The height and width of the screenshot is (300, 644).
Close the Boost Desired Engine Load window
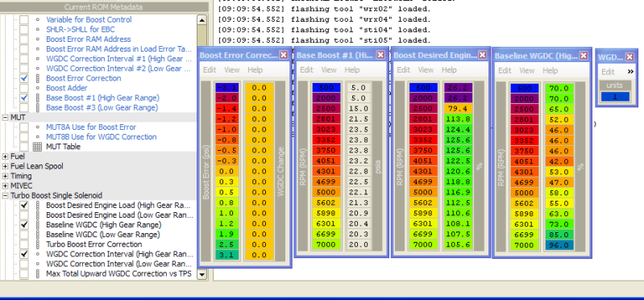[x=482, y=55]
